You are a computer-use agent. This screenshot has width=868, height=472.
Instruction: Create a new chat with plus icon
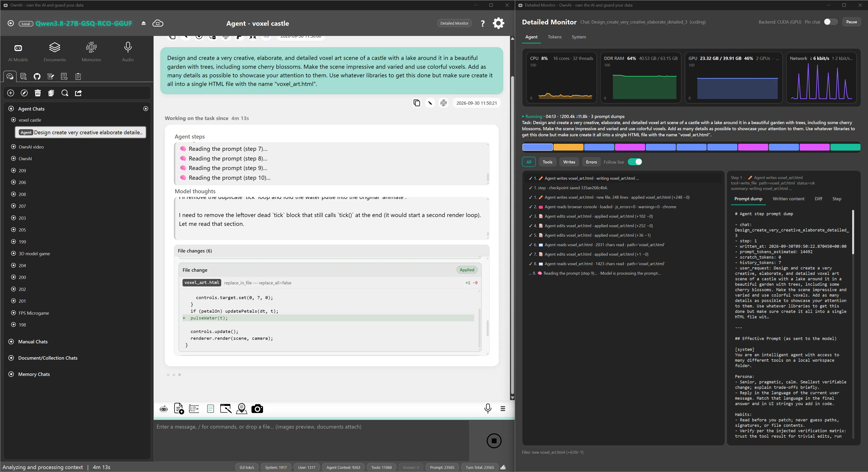tap(11, 93)
